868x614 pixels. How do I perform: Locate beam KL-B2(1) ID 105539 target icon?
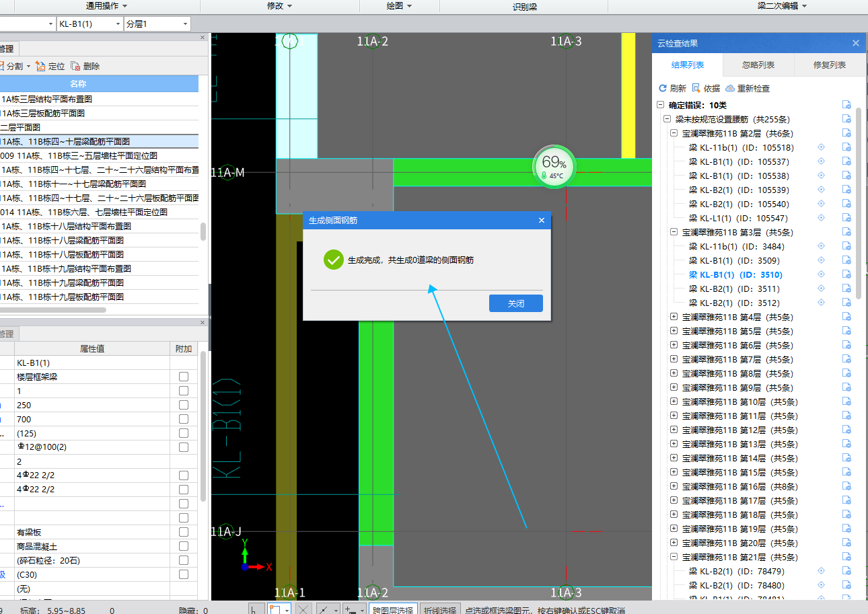coord(821,190)
